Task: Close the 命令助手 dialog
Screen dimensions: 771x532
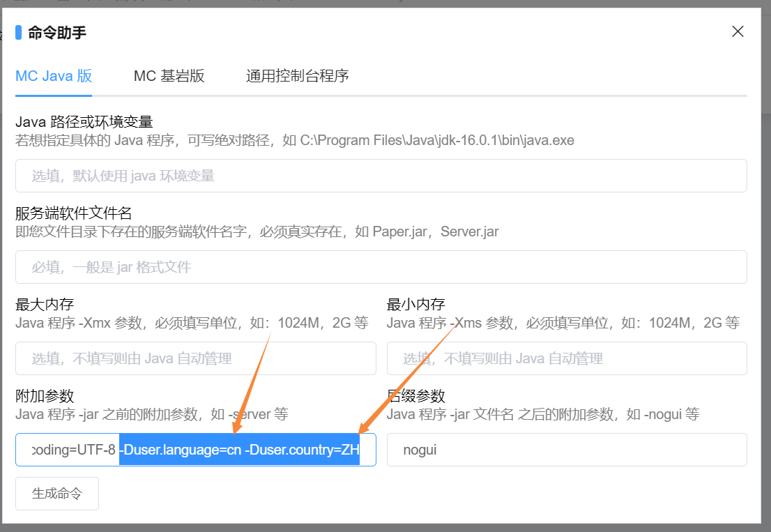Action: [738, 31]
